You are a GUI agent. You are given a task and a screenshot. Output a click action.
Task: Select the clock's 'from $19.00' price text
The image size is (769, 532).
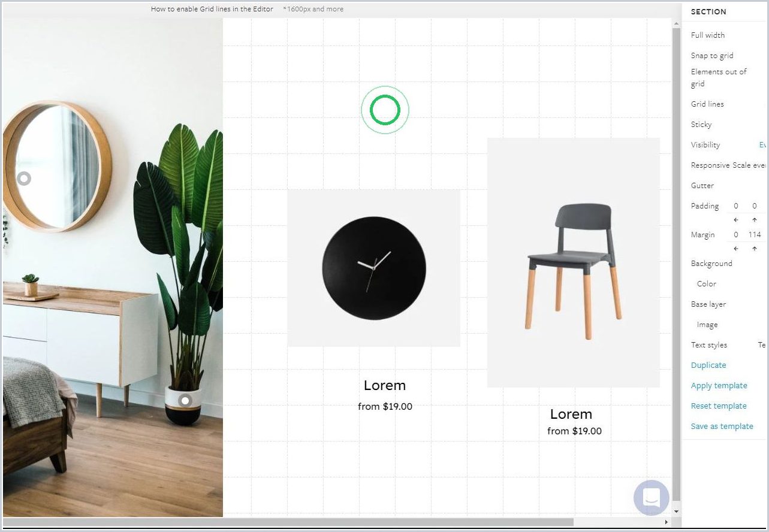pos(385,406)
